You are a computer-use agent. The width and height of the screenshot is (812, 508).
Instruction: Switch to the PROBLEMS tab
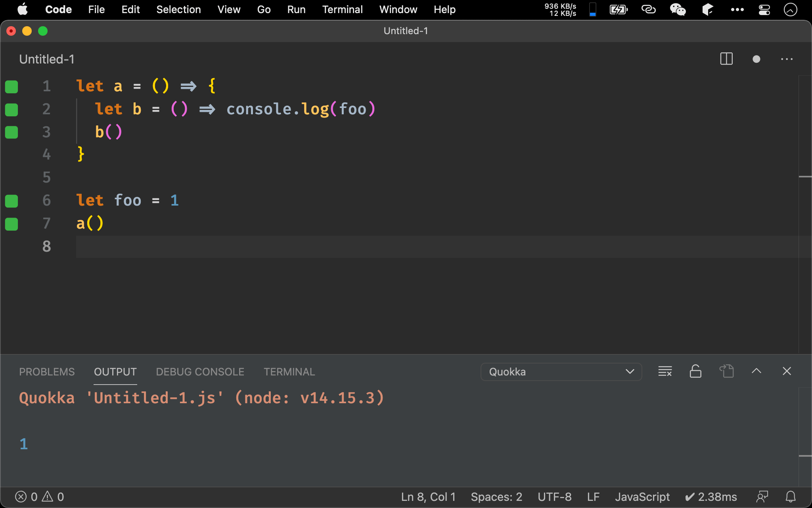pyautogui.click(x=46, y=371)
